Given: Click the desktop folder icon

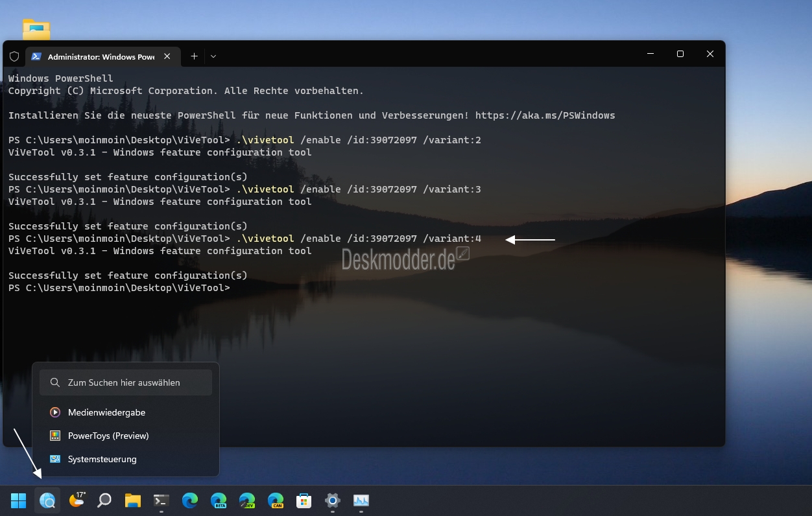Looking at the screenshot, I should point(36,29).
